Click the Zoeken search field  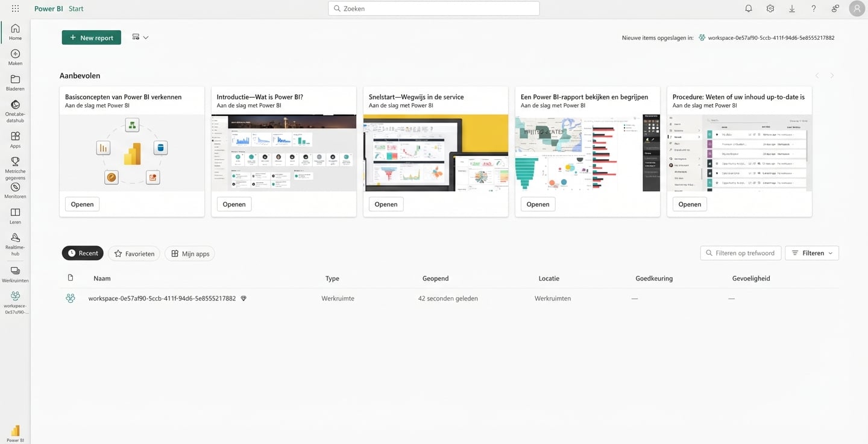click(x=433, y=8)
